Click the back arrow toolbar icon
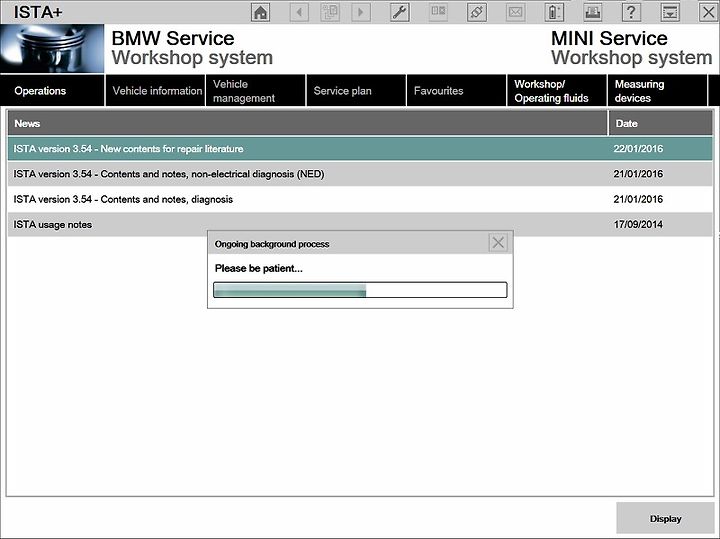This screenshot has width=720, height=539. (299, 12)
